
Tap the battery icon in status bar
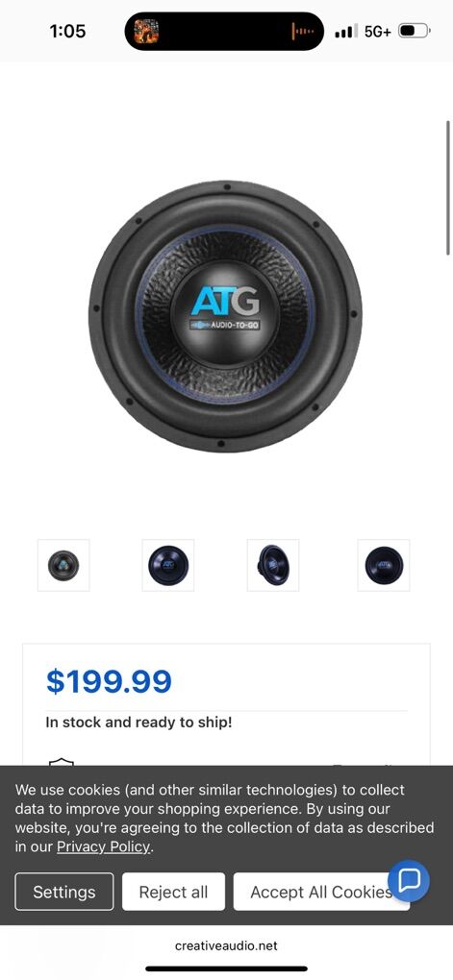(414, 31)
